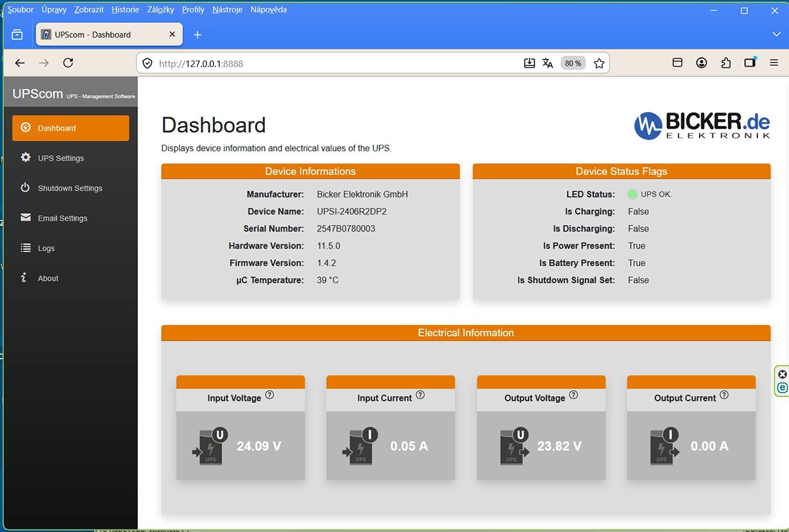The image size is (789, 532).
Task: Click the Output Voltage help question-mark icon
Action: [573, 395]
